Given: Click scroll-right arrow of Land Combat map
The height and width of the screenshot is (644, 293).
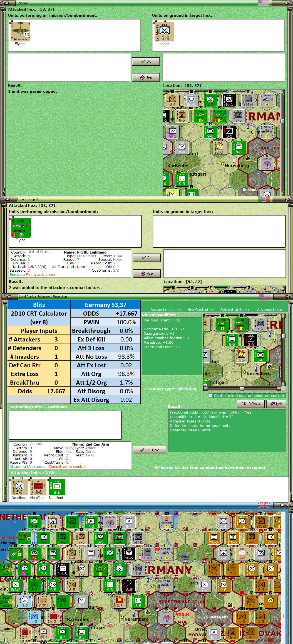Looking at the screenshot, I should 279,389.
